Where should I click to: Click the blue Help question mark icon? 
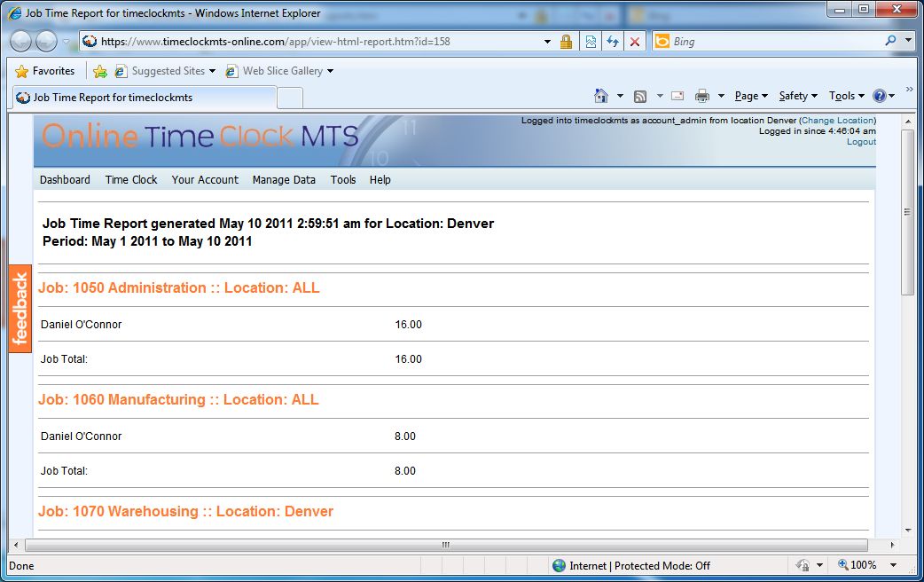coord(879,96)
